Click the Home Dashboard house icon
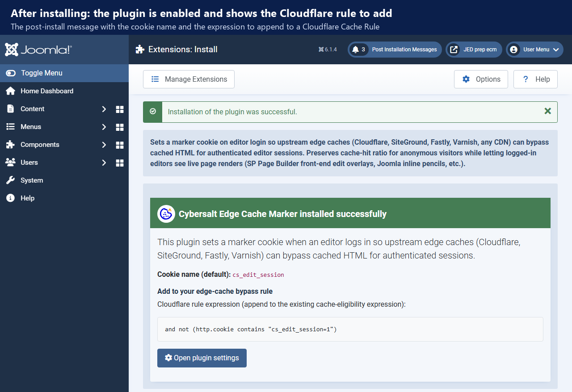 (10, 91)
